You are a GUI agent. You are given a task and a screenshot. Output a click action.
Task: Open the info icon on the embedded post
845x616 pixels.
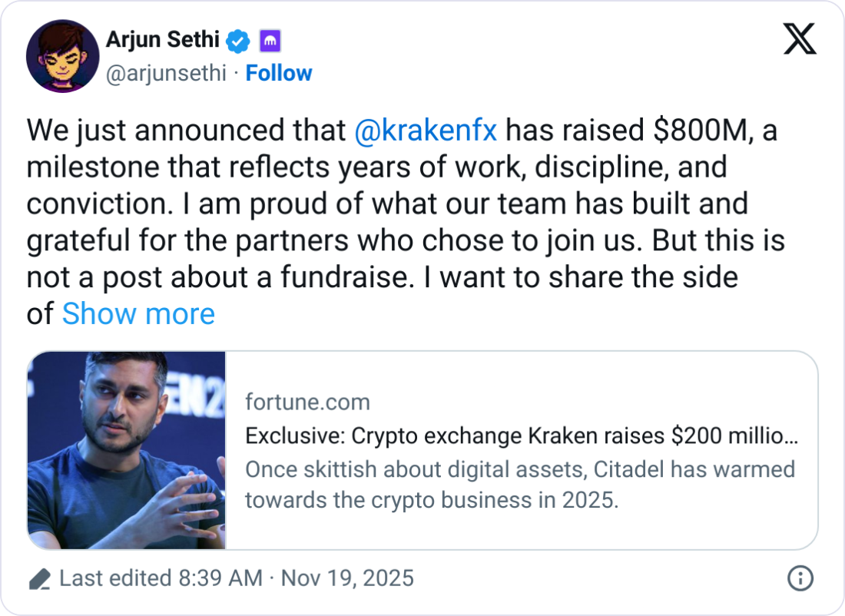[802, 578]
